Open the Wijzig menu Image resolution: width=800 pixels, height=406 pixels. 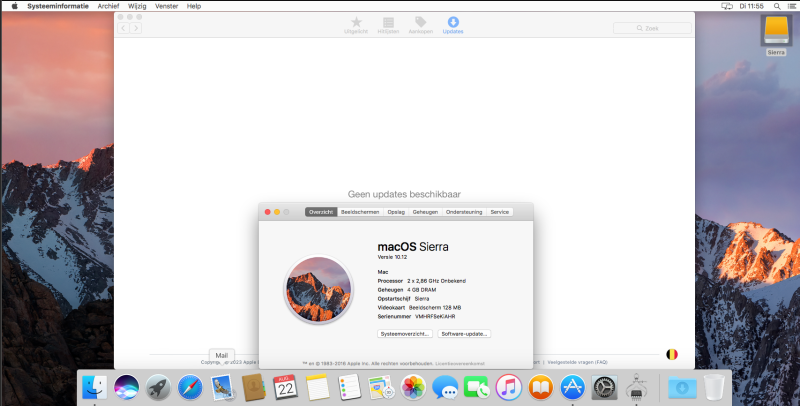coord(137,6)
